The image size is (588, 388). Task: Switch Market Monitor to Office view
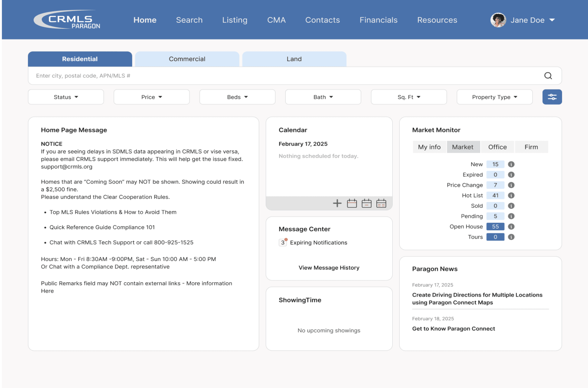click(x=497, y=147)
